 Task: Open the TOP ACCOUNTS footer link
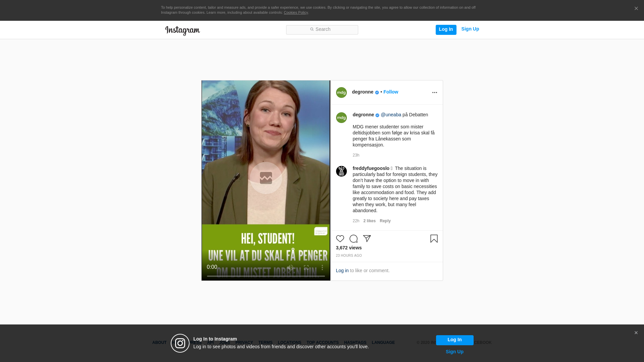pos(323,343)
